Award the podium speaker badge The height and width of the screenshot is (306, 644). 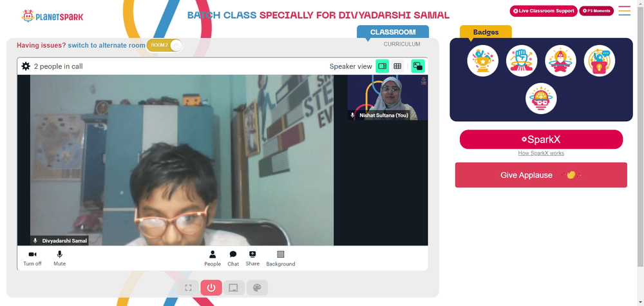[x=599, y=61]
